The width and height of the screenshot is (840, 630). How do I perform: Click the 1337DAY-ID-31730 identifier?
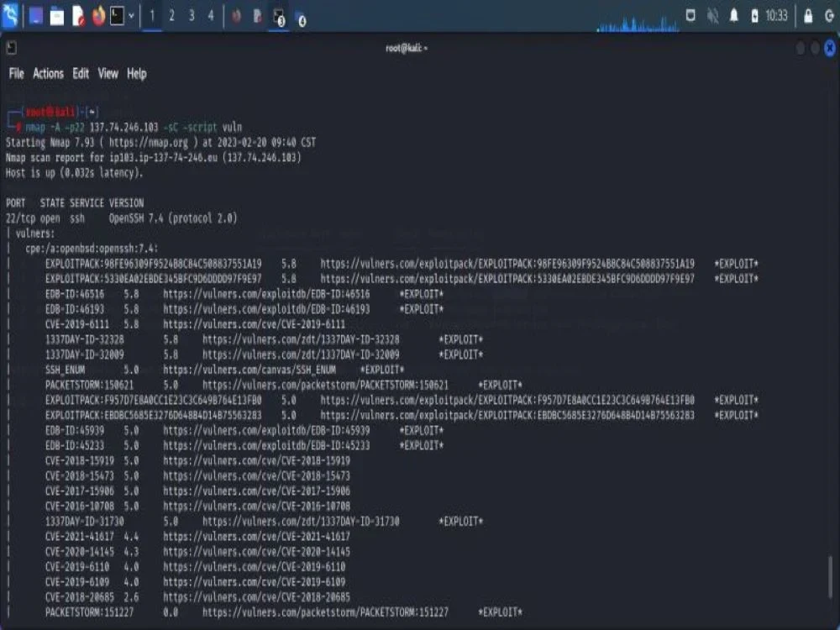[84, 522]
